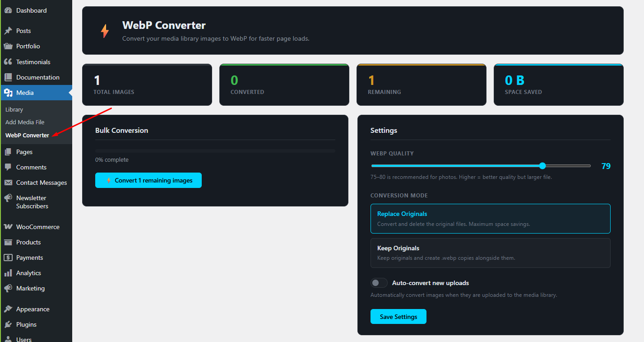Screen dimensions: 644x342
Task: Click the Documentation book icon
Action: [8, 77]
